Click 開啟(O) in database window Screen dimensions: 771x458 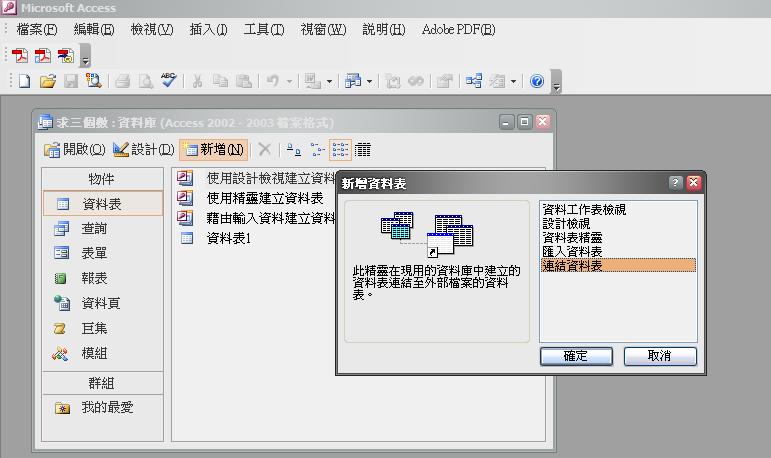pos(74,149)
